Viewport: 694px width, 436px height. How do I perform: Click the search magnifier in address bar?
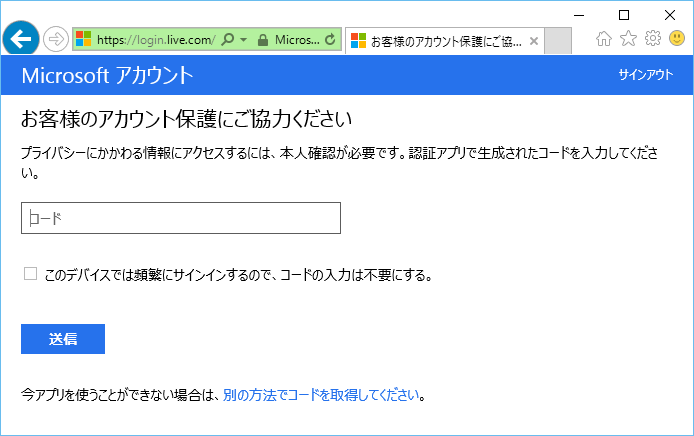pyautogui.click(x=227, y=39)
